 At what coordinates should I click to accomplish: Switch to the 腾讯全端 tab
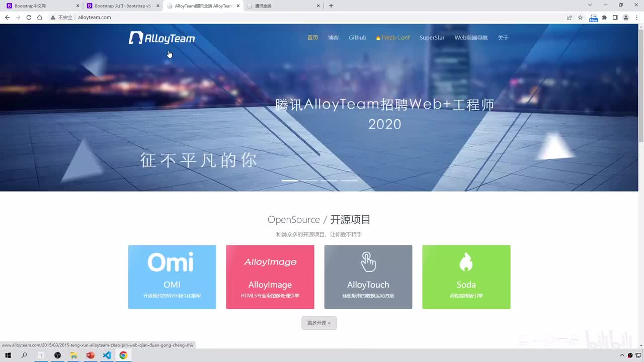point(284,6)
